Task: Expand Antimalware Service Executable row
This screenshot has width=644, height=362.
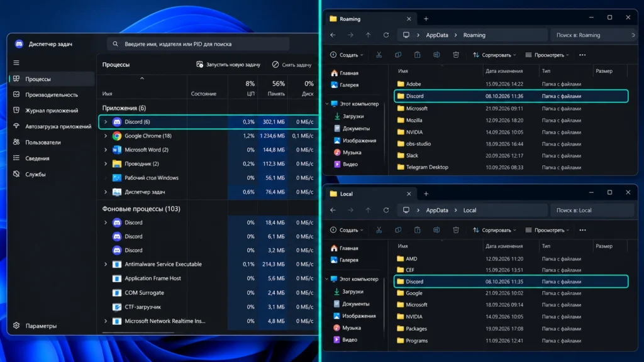Action: coord(106,265)
